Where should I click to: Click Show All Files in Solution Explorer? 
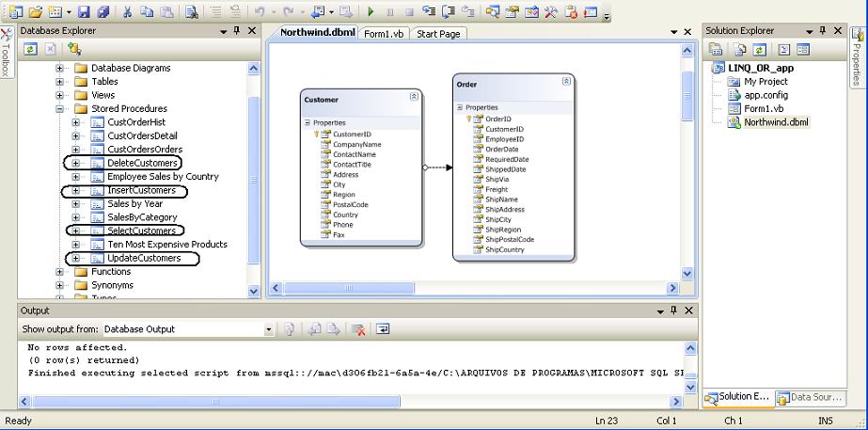pos(741,49)
